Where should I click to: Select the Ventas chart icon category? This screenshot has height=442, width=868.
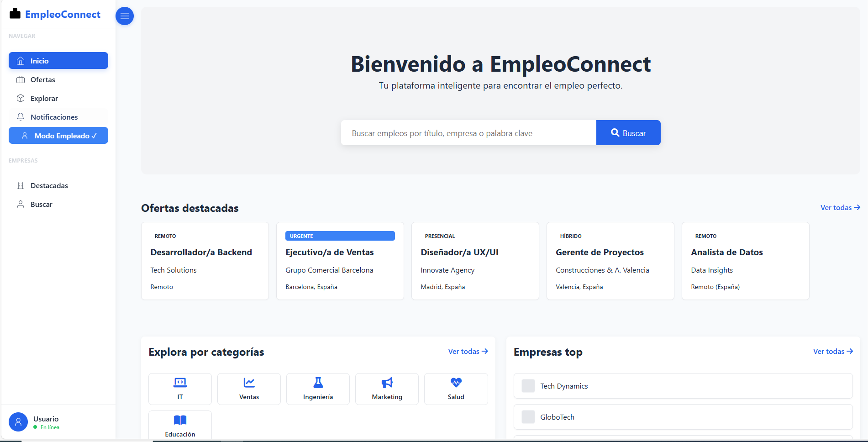click(x=249, y=383)
